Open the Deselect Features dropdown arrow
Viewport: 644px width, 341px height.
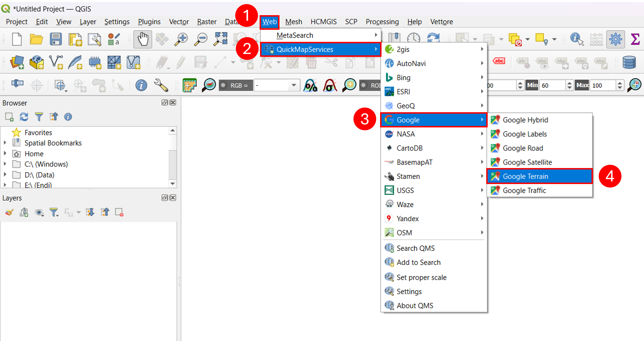(x=527, y=39)
